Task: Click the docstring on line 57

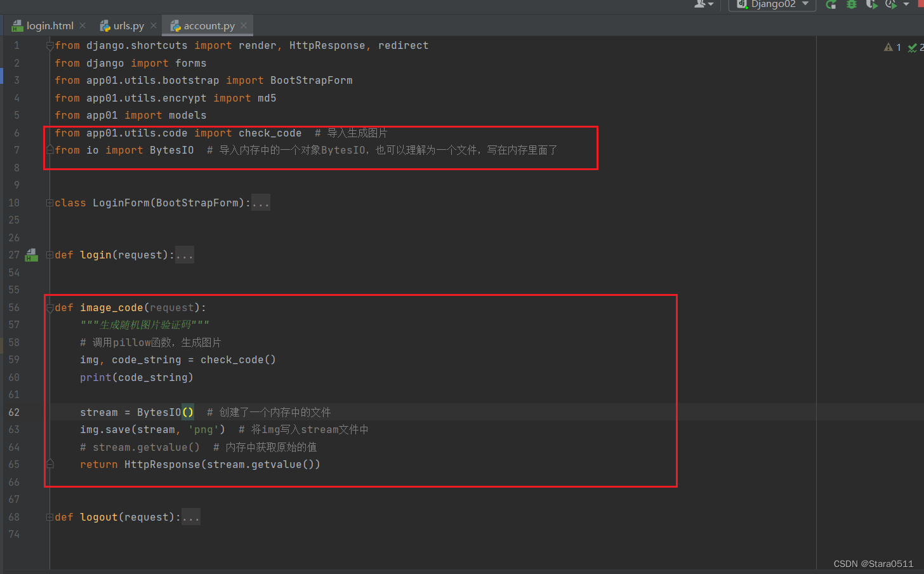Action: [145, 325]
